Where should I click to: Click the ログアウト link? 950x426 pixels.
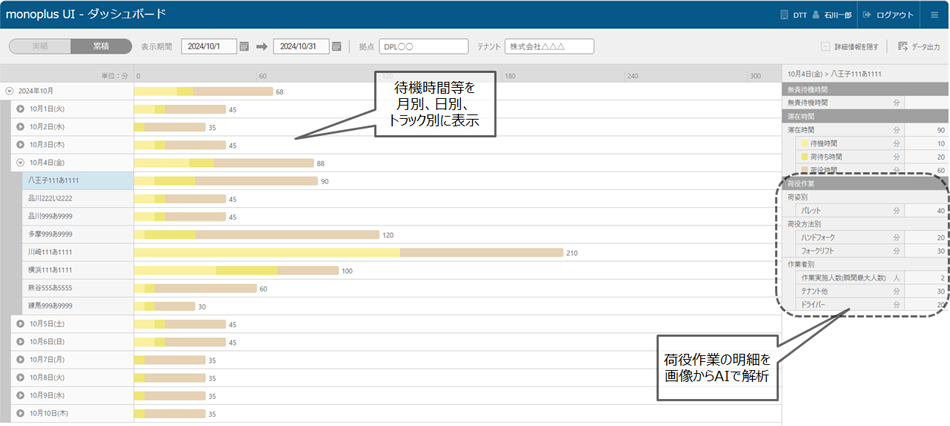click(894, 15)
